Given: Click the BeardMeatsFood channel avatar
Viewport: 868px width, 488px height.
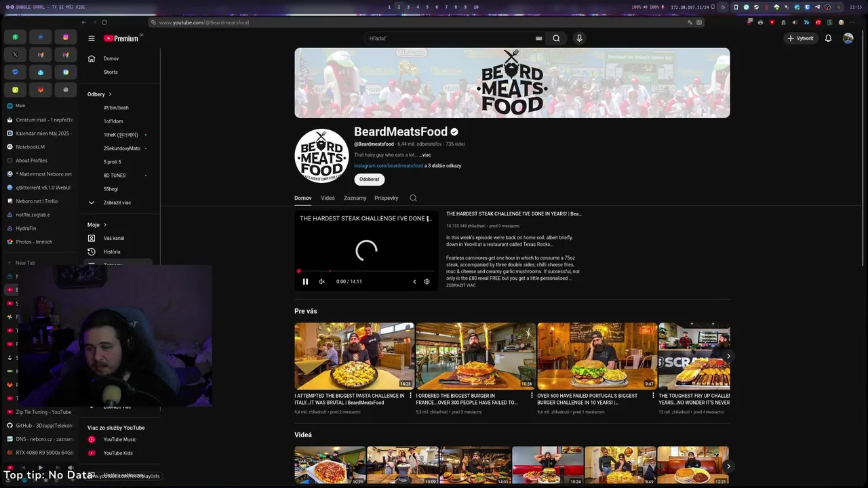Looking at the screenshot, I should pos(321,156).
